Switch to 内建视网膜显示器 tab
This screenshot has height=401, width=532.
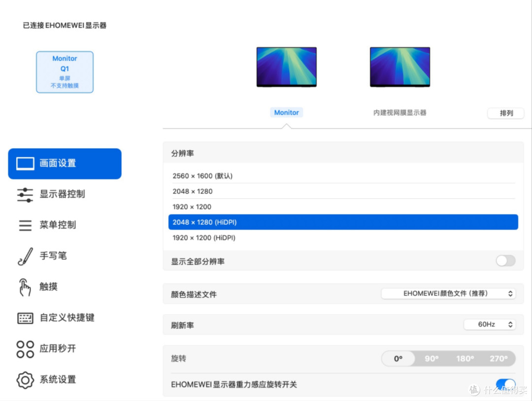(x=399, y=113)
